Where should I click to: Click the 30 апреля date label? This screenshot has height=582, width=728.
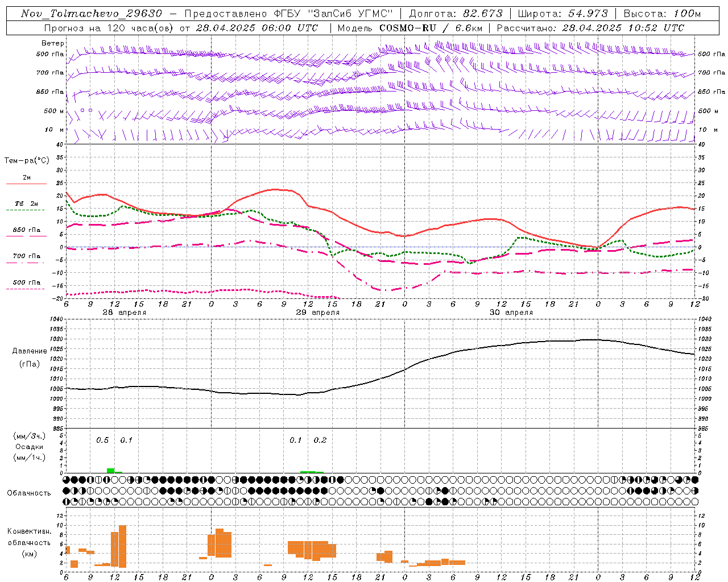[511, 313]
